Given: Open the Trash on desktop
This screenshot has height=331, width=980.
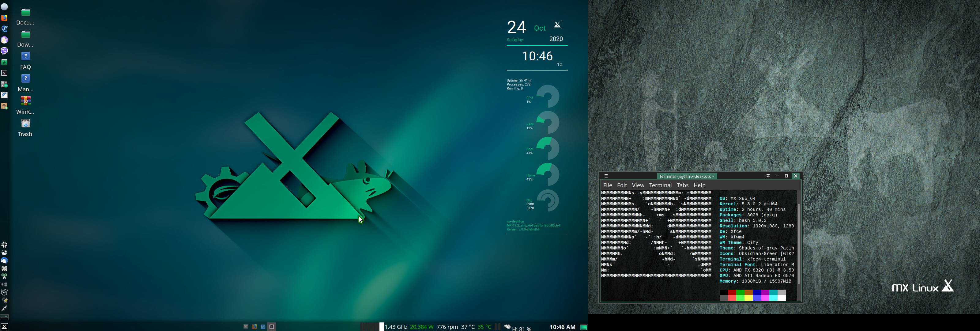Looking at the screenshot, I should pyautogui.click(x=25, y=128).
